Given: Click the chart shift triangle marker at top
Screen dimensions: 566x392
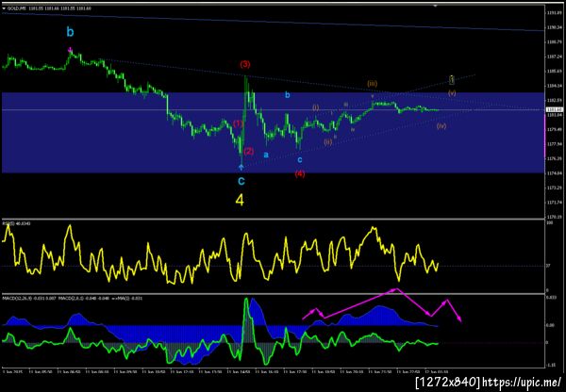Looking at the screenshot, I should 436,6.
